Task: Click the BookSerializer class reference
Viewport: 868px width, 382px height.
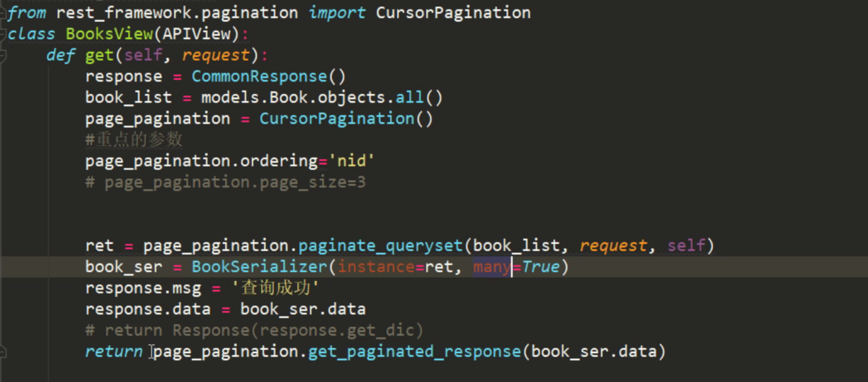Action: pos(259,267)
